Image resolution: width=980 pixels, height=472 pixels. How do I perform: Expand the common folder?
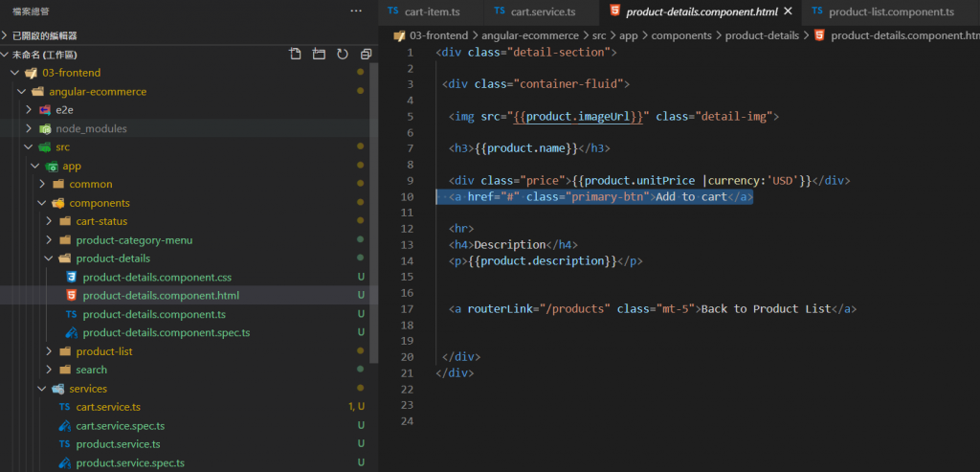42,185
